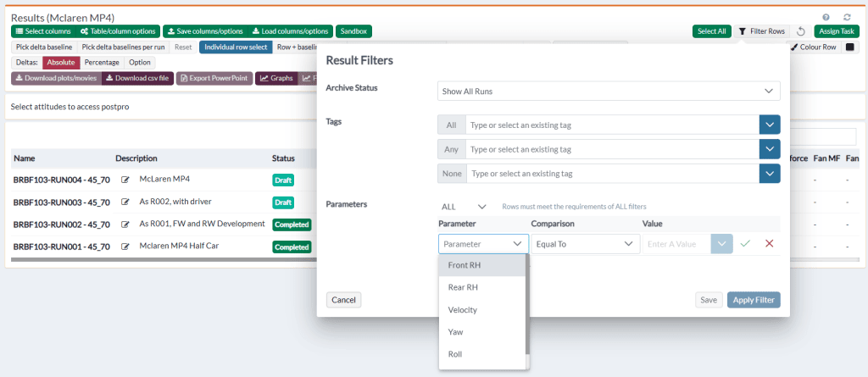Expand the Any tags dropdown arrow

pos(770,149)
